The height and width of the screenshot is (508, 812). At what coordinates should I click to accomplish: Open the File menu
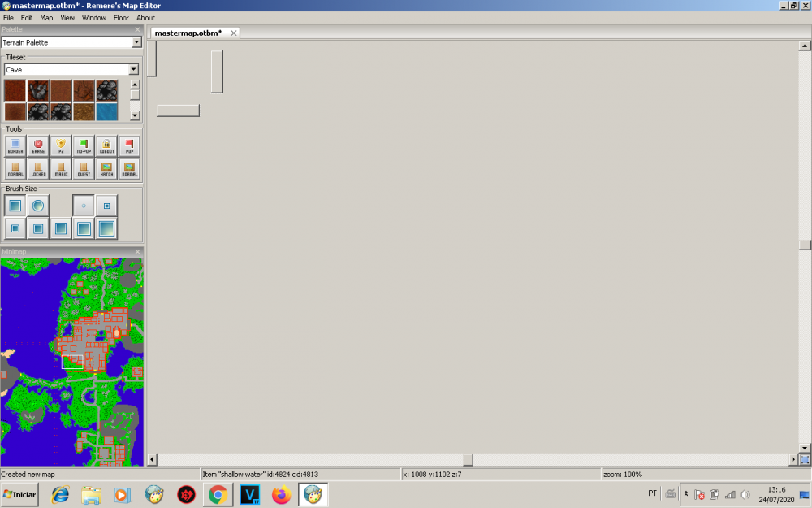(8, 18)
